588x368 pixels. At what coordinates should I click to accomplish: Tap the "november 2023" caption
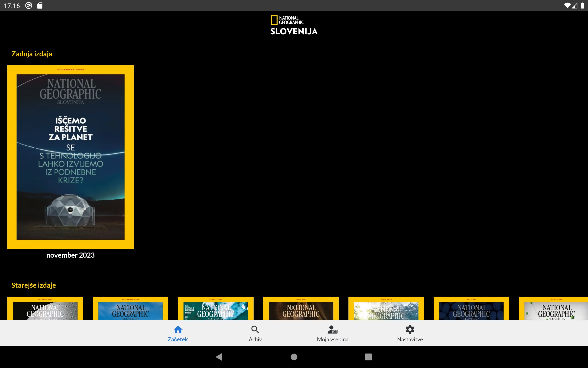(x=71, y=255)
